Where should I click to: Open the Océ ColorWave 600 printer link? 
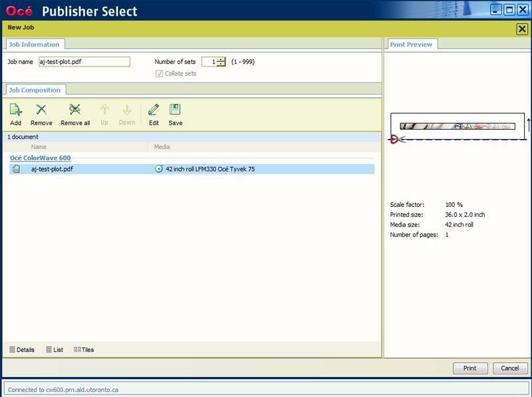(41, 158)
